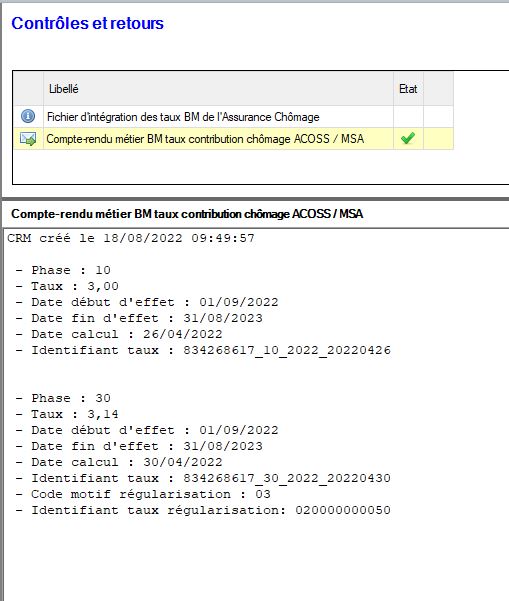Click the green checkmark status icon
The width and height of the screenshot is (509, 601).
[x=408, y=138]
